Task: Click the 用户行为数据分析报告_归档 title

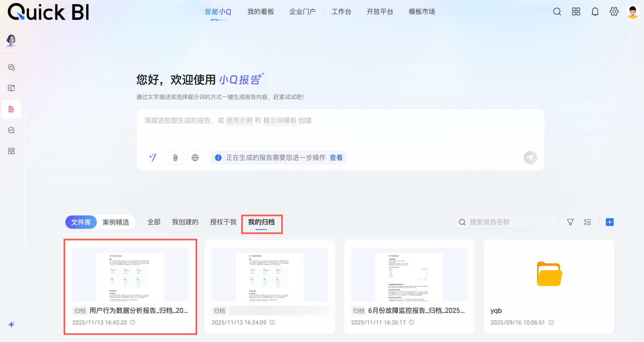Action: coord(139,311)
